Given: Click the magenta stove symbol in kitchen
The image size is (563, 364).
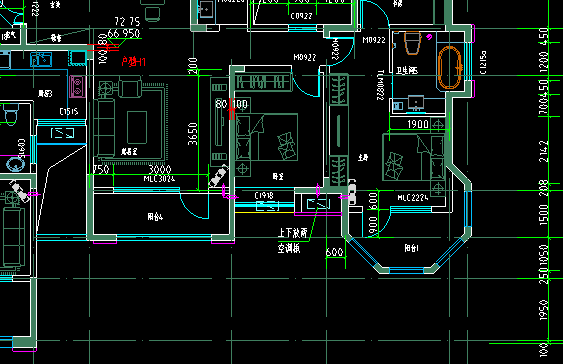Looking at the screenshot, I should 78,87.
